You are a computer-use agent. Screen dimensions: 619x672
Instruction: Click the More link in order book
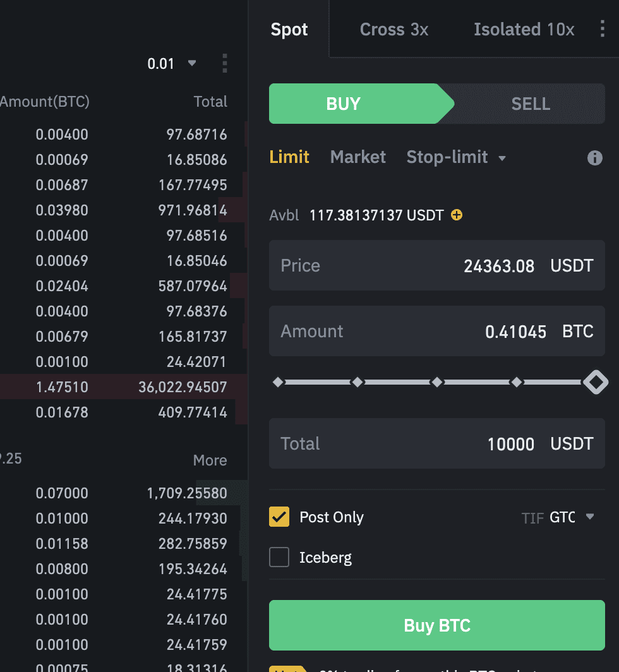[210, 460]
